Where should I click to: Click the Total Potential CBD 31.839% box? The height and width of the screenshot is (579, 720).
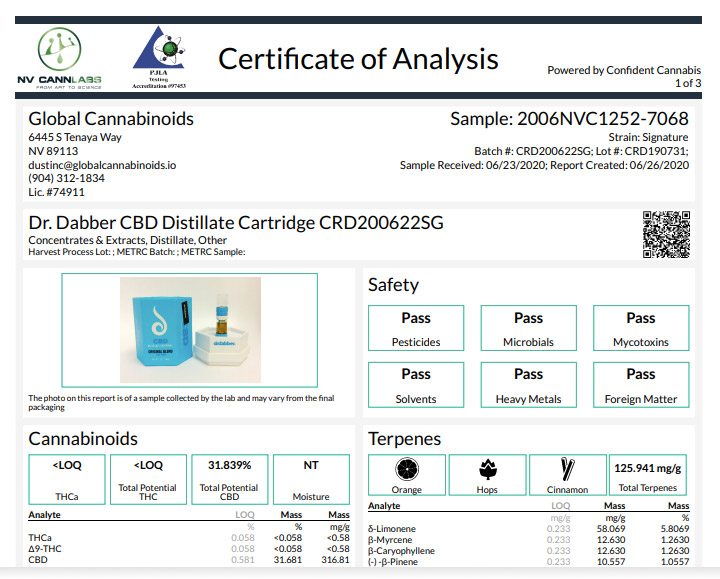point(230,479)
